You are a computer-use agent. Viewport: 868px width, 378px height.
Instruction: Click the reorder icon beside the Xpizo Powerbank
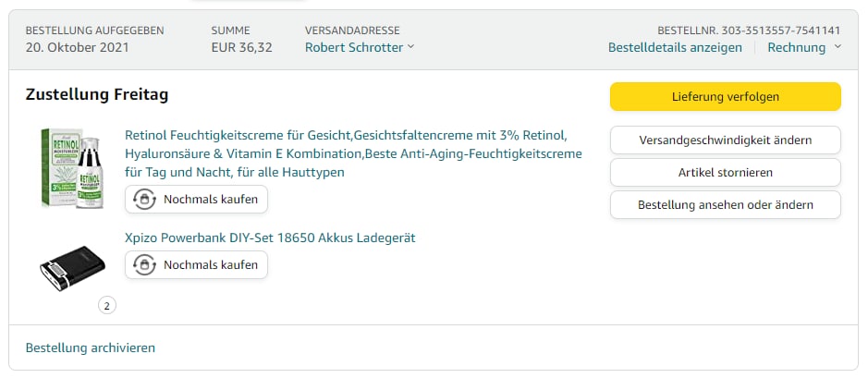145,264
